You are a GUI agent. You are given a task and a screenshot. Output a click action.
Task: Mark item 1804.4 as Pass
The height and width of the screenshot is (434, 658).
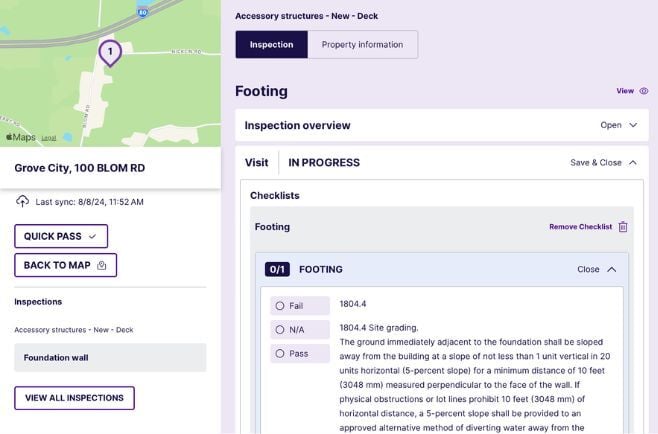(x=280, y=353)
